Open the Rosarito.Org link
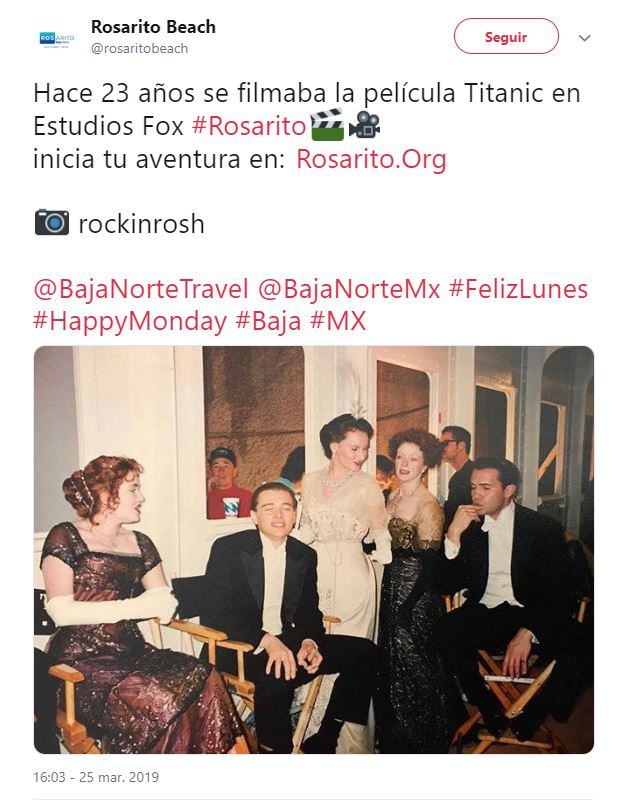This screenshot has width=619, height=800. tap(371, 159)
